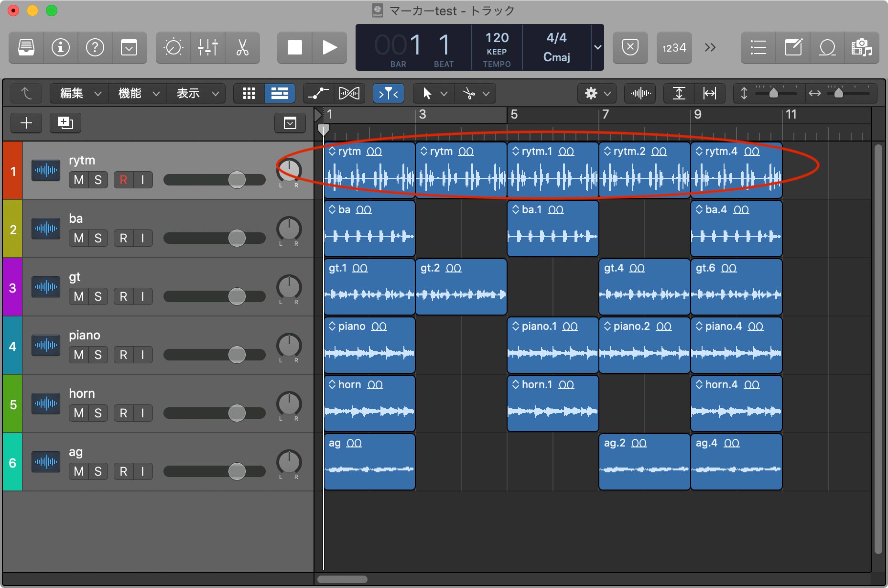
Task: Open the global tracks dropdown button
Action: point(290,123)
